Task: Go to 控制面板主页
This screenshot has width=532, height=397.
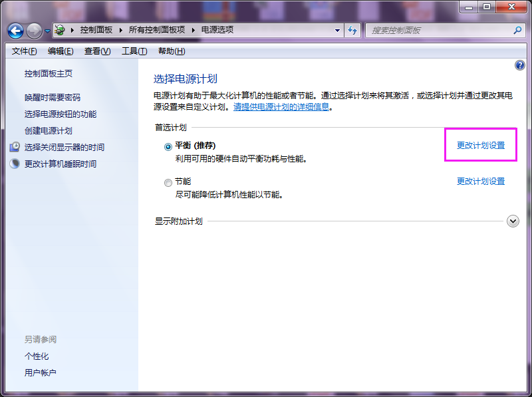Action: coord(48,74)
